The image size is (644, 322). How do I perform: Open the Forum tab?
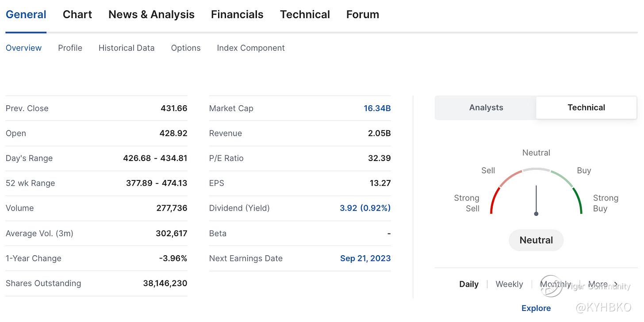tap(362, 15)
